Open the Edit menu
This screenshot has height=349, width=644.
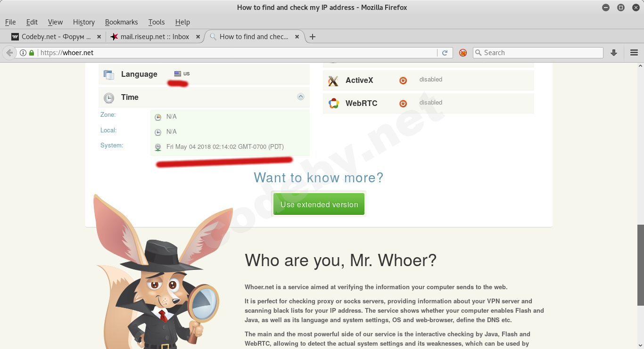[x=32, y=22]
